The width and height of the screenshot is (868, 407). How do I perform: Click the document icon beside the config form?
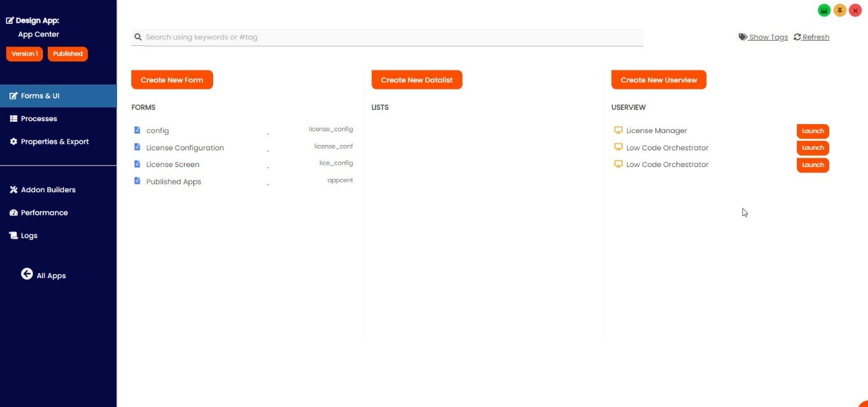137,130
